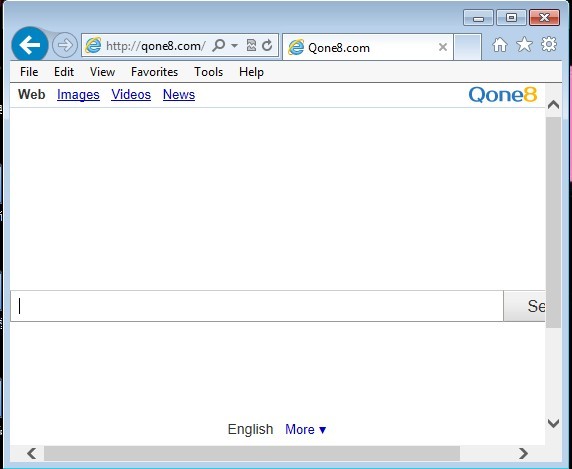
Task: Click the vertical scrollbar up arrow
Action: 553,105
